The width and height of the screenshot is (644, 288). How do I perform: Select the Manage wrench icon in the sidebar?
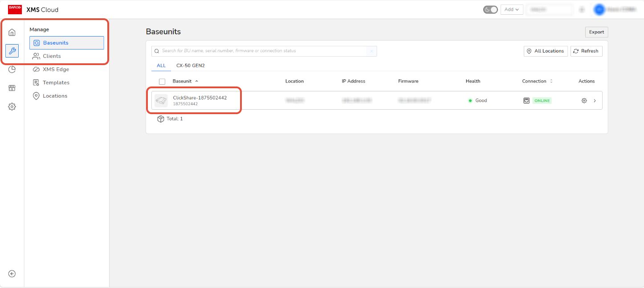[12, 51]
